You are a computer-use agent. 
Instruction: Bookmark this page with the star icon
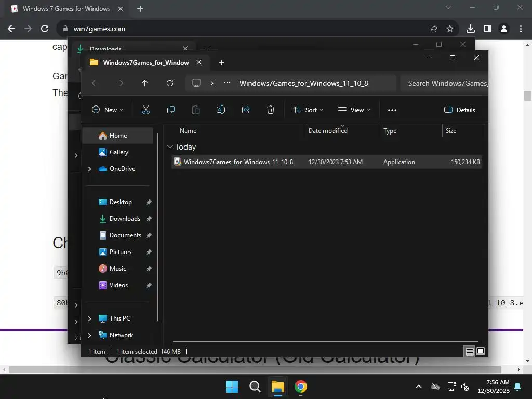pos(450,29)
